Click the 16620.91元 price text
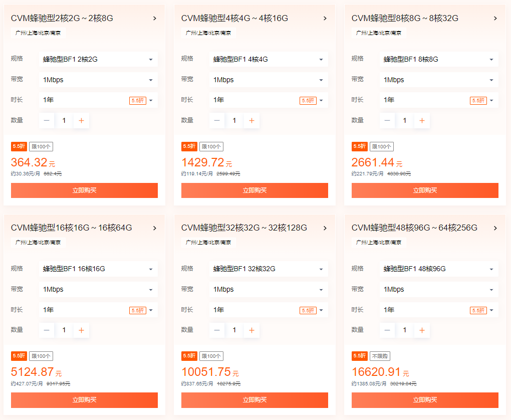This screenshot has height=420, width=511. pos(380,372)
